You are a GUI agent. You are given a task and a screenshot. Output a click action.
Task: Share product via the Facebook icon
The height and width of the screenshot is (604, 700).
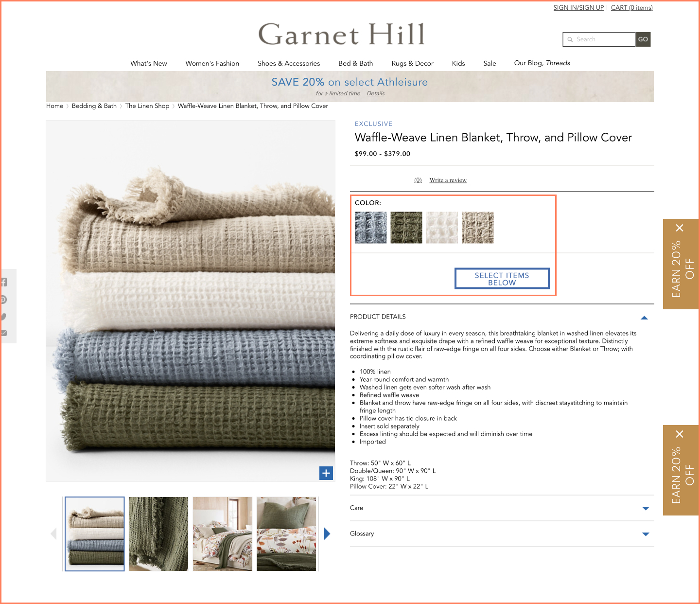coord(4,282)
